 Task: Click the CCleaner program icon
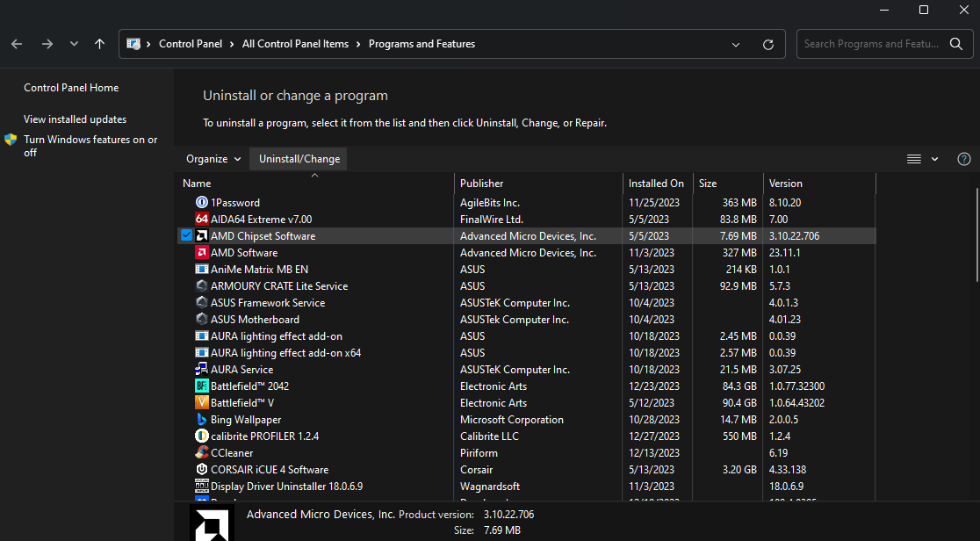[202, 453]
